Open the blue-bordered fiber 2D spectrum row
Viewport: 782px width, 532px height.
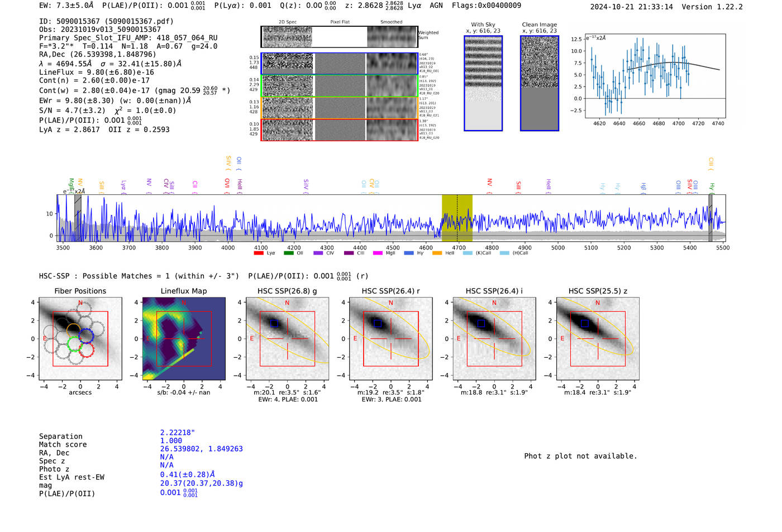tap(339, 64)
